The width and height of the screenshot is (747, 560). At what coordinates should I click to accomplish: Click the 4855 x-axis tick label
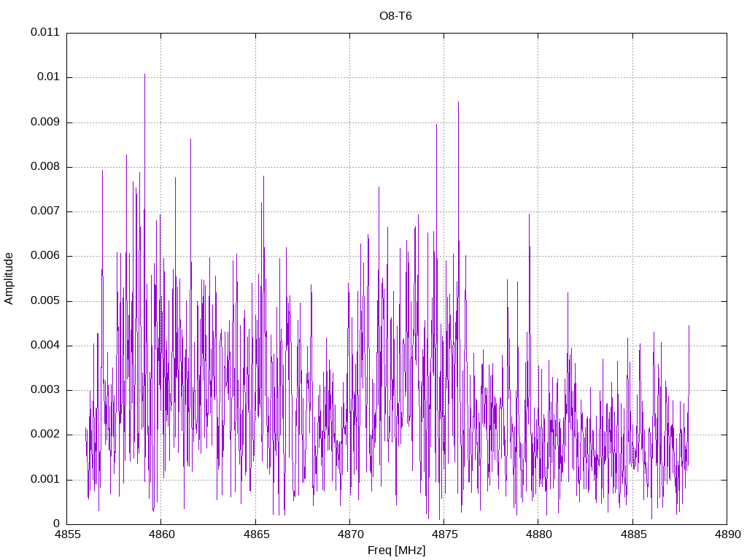(x=68, y=534)
